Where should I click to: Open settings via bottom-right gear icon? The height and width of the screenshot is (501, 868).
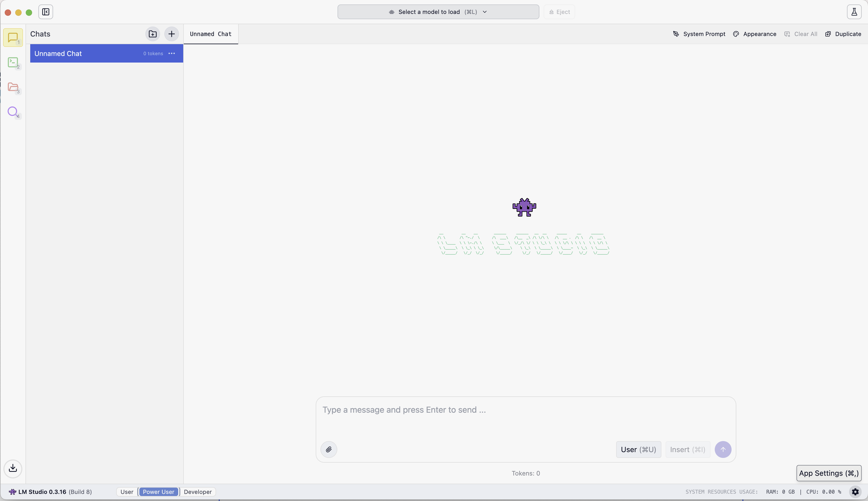point(855,492)
